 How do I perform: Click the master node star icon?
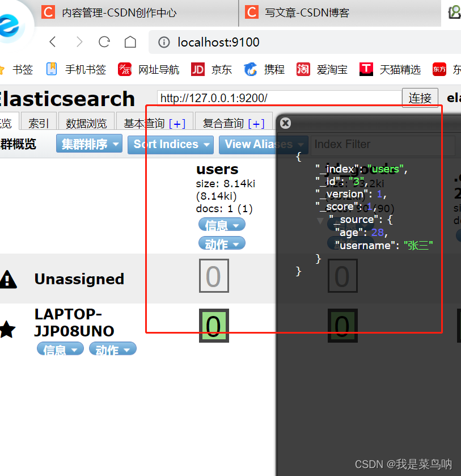coord(7,330)
